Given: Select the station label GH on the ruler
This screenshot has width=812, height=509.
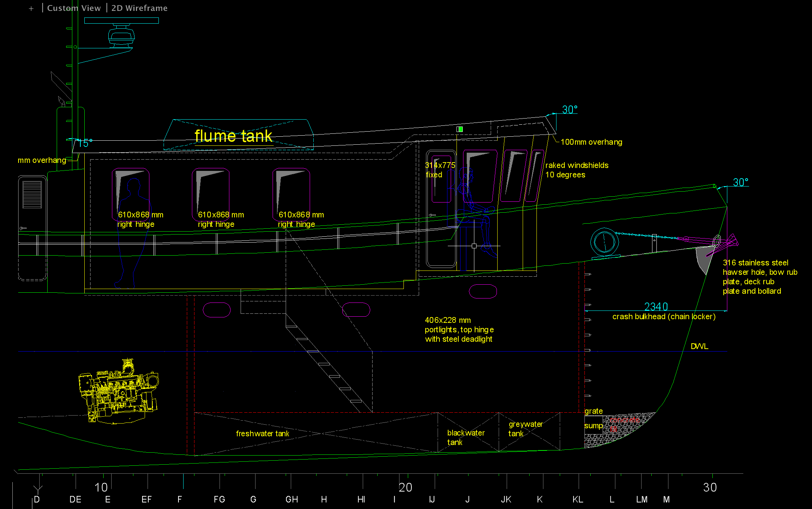Looking at the screenshot, I should tap(292, 500).
